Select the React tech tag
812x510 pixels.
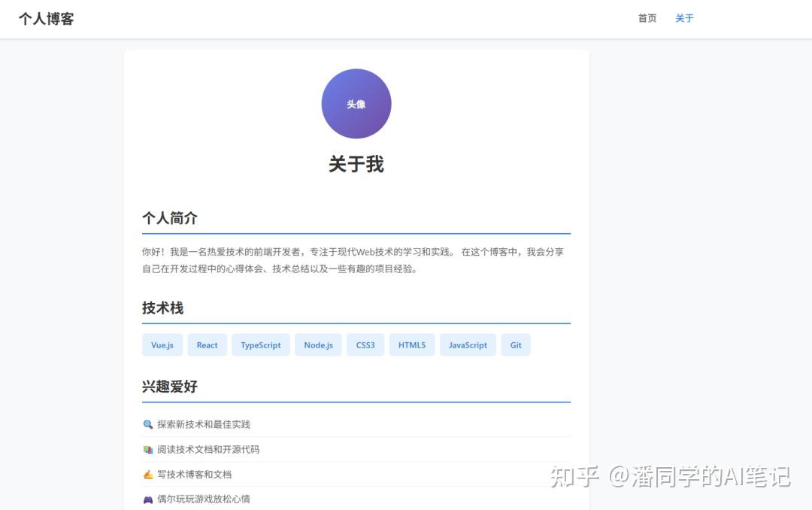click(208, 345)
